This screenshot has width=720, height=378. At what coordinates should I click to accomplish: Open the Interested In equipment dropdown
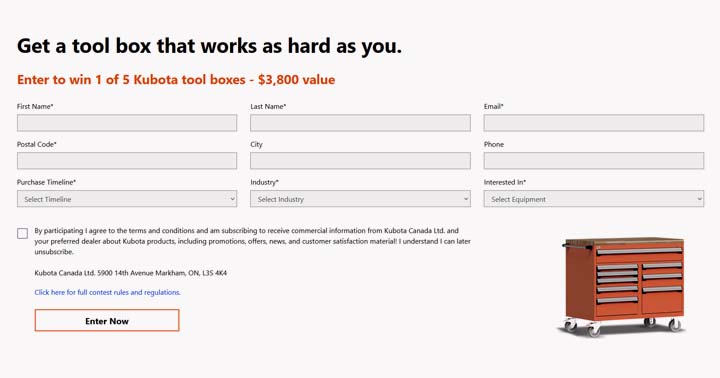coord(593,199)
